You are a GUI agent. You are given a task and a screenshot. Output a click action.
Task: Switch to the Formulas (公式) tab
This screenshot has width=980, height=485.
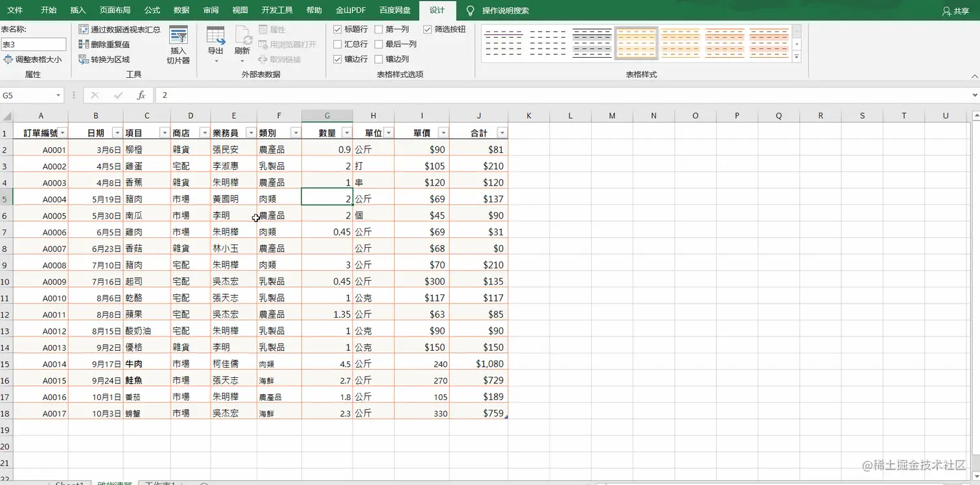click(x=152, y=10)
